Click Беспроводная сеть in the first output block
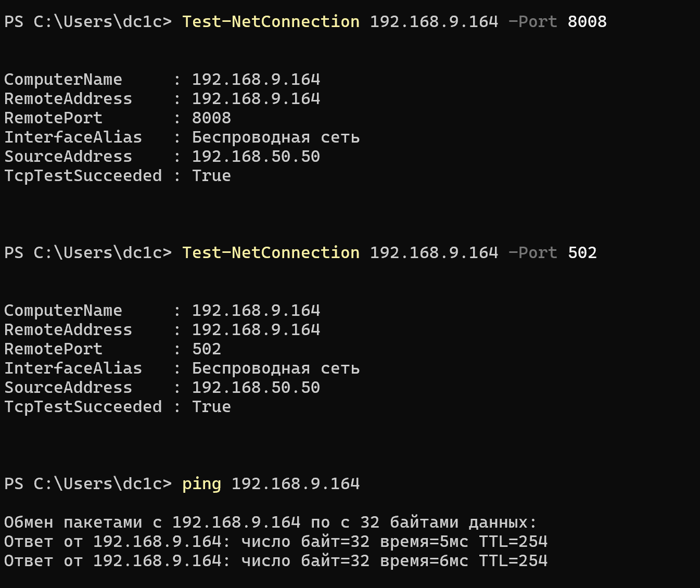 276,137
